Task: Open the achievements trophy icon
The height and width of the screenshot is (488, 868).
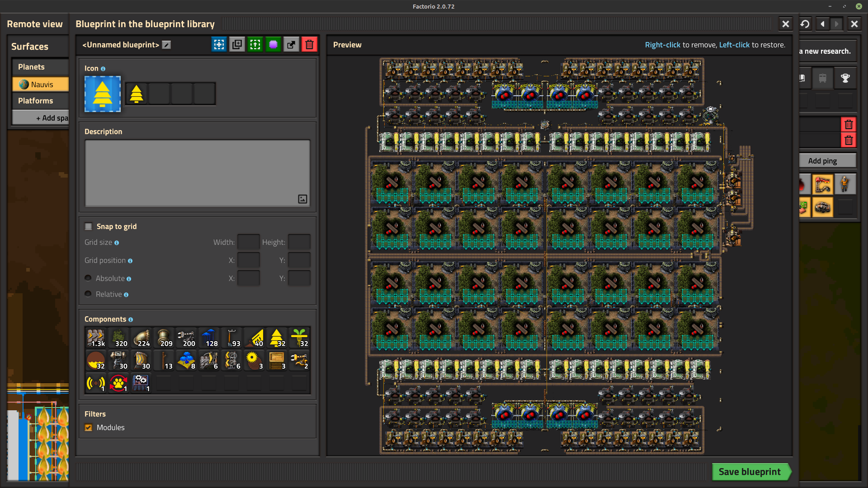Action: point(845,78)
